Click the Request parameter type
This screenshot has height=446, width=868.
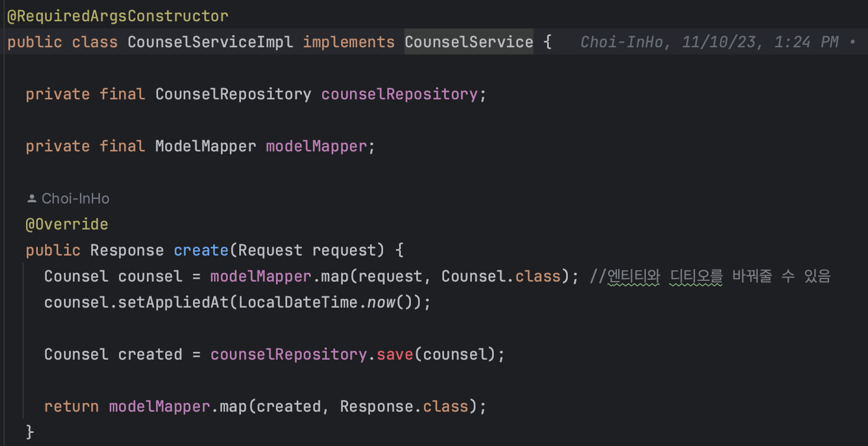[271, 250]
